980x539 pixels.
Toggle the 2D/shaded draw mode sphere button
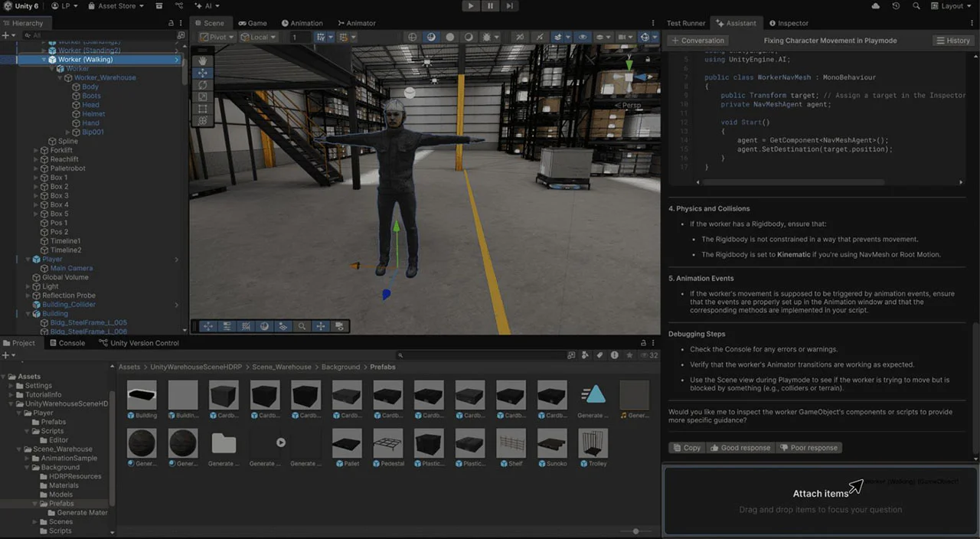(431, 37)
